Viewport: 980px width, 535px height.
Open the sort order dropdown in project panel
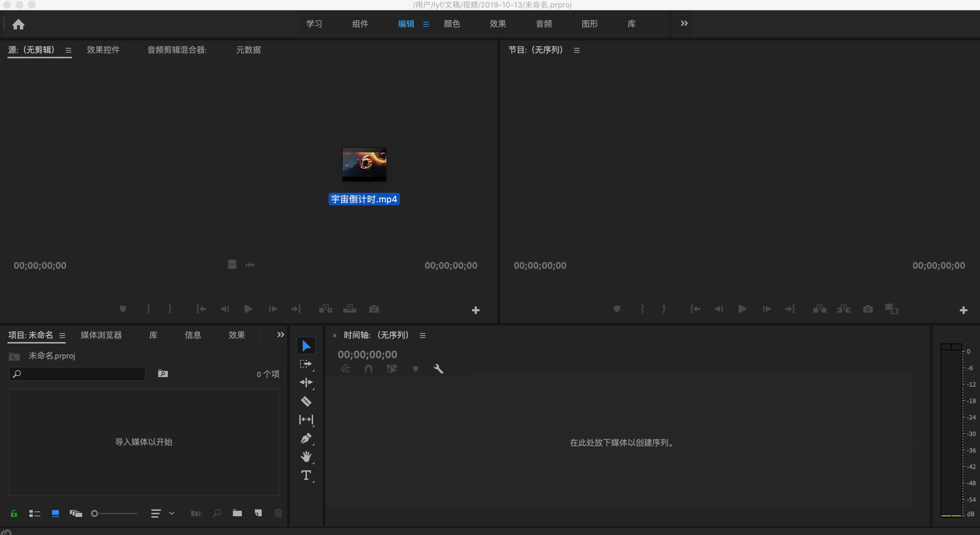pyautogui.click(x=171, y=513)
